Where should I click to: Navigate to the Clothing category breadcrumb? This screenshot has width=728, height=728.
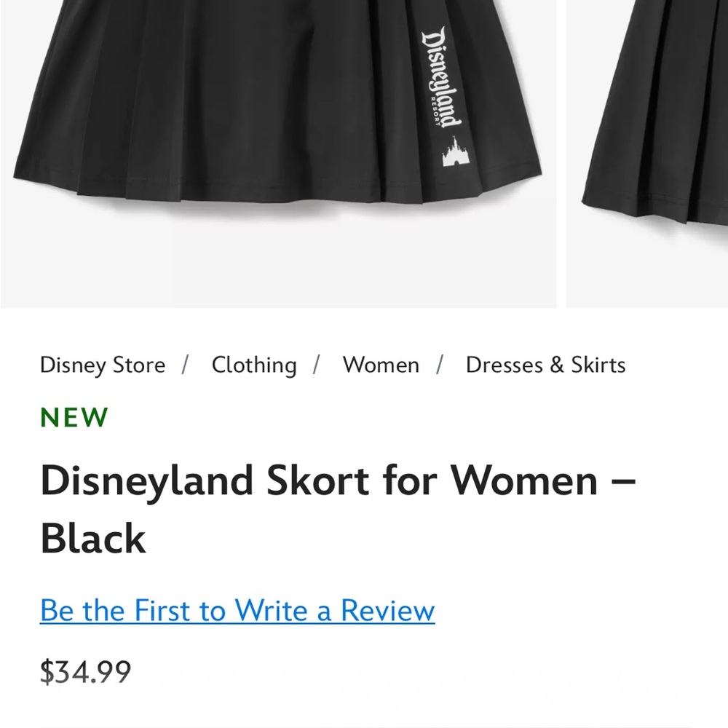(x=253, y=365)
